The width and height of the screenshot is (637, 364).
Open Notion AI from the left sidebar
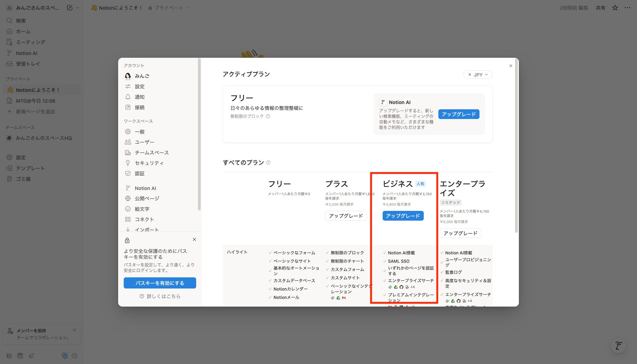point(27,53)
